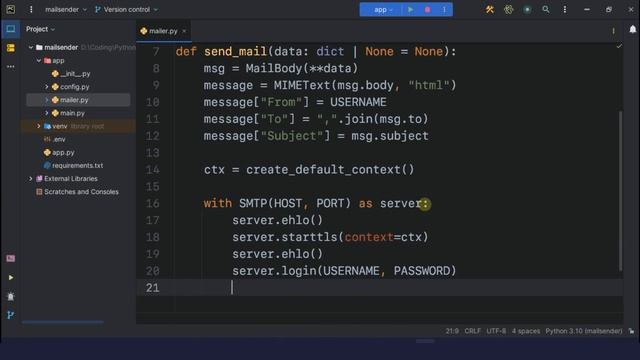
Task: Open the main menu hamburger icon
Action: (x=31, y=9)
